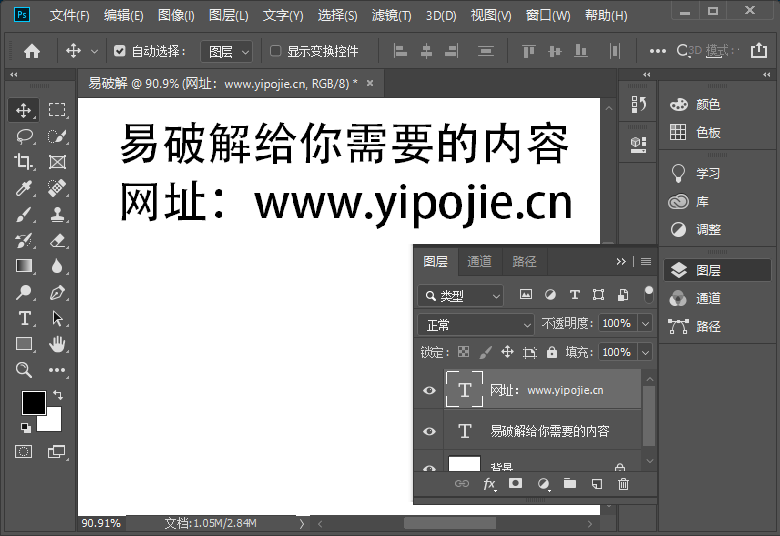
Task: Open the 文件(F) menu
Action: click(70, 15)
